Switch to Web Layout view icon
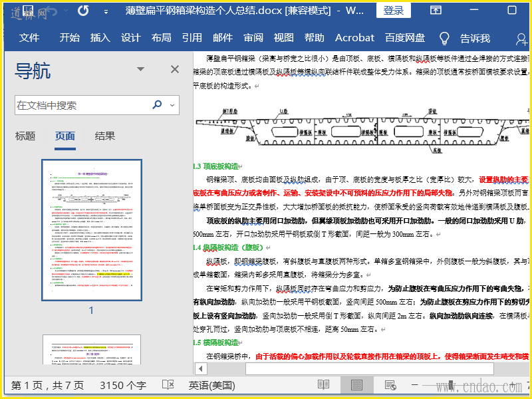532x399 pixels. point(390,385)
